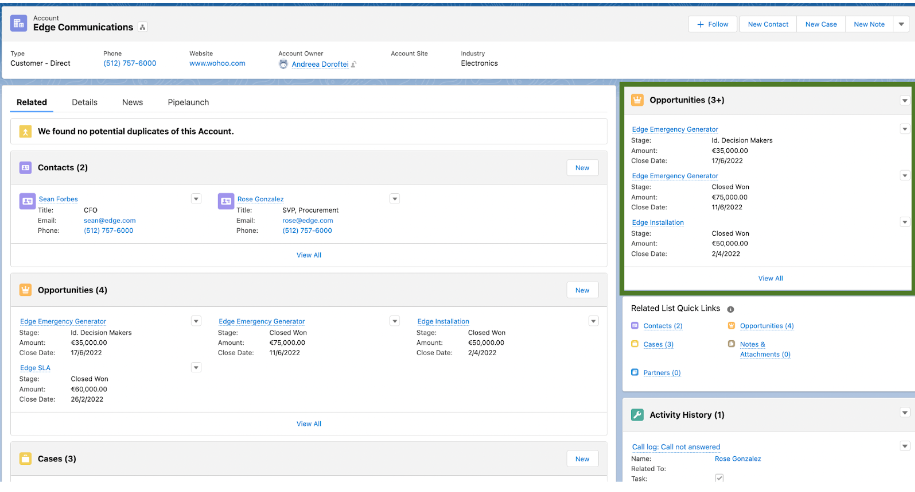Open dropdown for €35,000 Edge Emergency Generator card
Screen dimensions: 915x492
196,321
